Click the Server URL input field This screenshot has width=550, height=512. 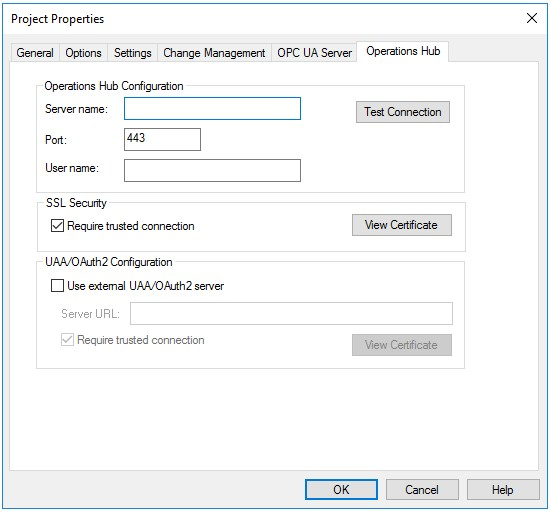291,313
